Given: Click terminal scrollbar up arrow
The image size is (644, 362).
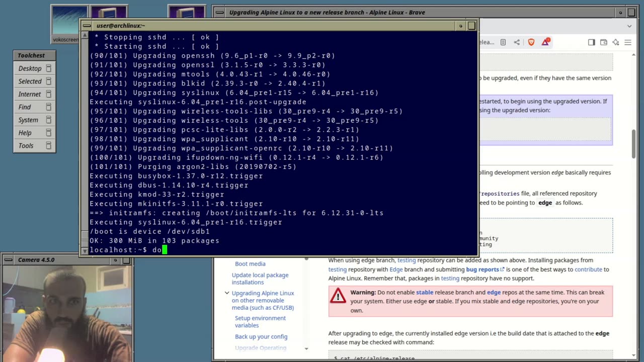Looking at the screenshot, I should click(85, 36).
